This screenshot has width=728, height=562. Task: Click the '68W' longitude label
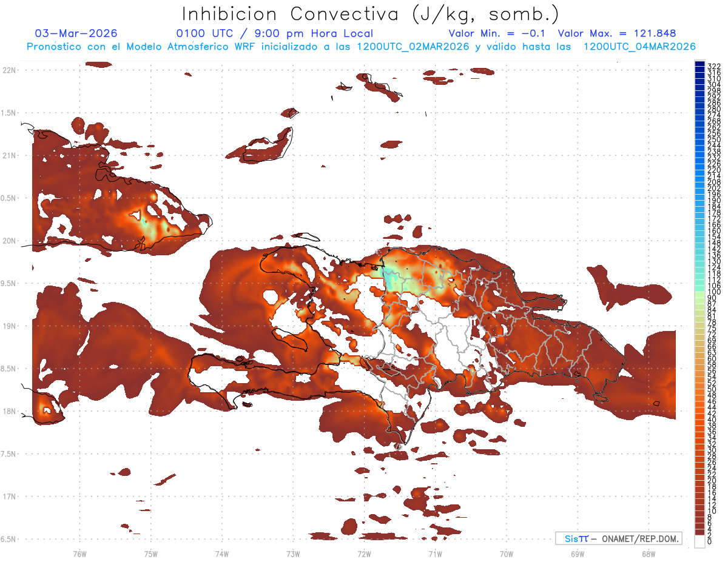coord(648,554)
